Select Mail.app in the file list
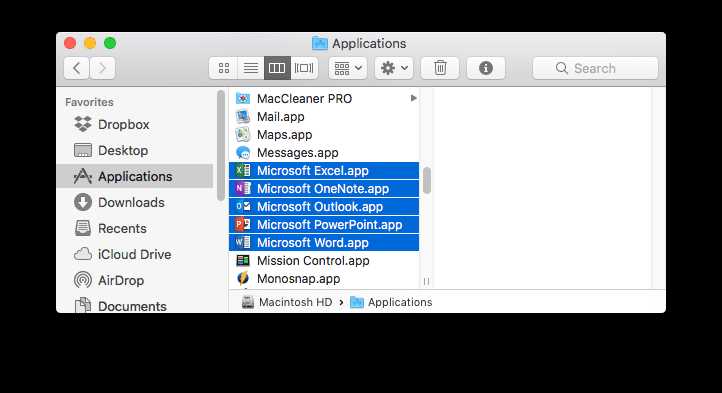722x393 pixels. pyautogui.click(x=324, y=117)
